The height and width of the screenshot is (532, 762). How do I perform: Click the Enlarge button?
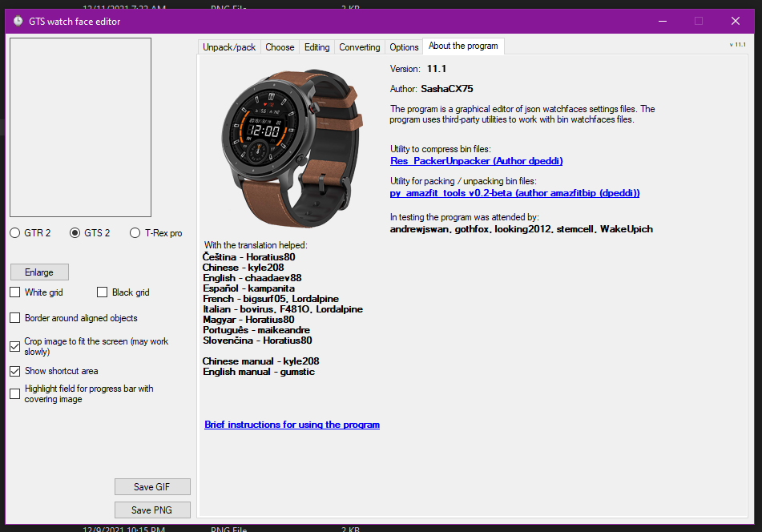pos(39,272)
